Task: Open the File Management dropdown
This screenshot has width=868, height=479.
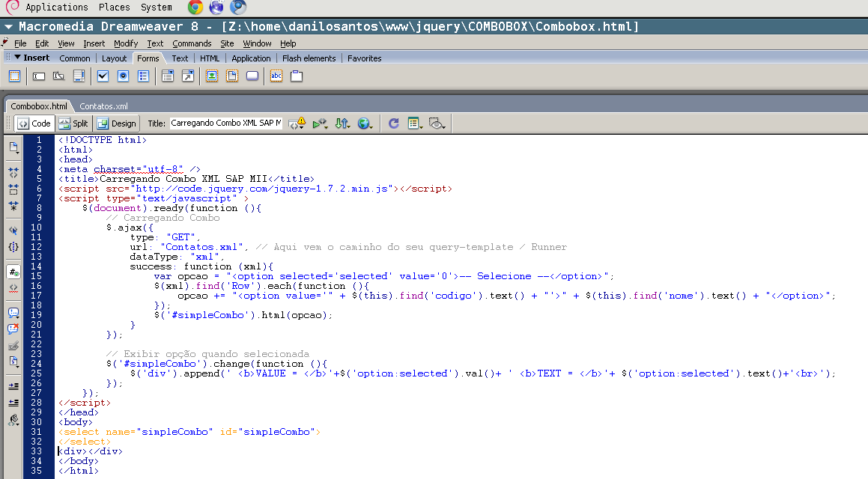Action: tap(342, 123)
